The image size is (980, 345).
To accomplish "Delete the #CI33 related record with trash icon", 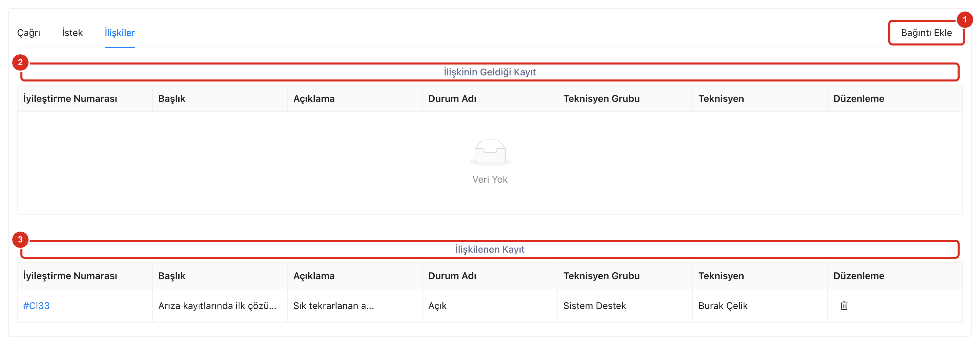I will click(x=843, y=306).
